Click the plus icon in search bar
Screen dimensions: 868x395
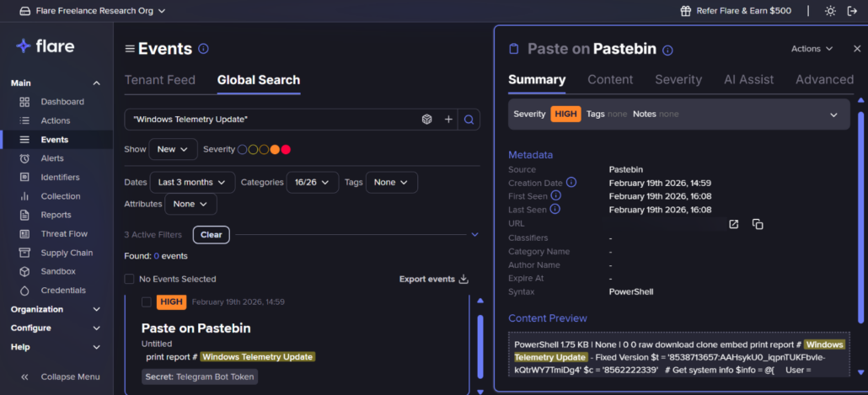(x=448, y=120)
